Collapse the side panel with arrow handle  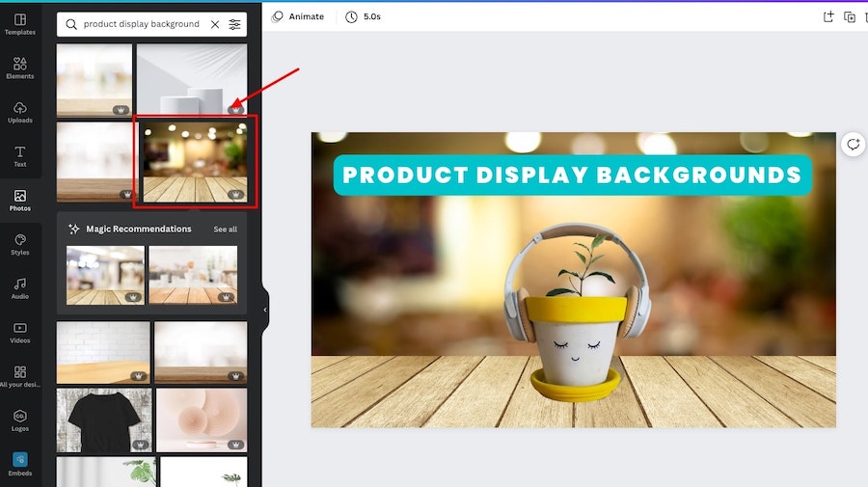(x=265, y=310)
